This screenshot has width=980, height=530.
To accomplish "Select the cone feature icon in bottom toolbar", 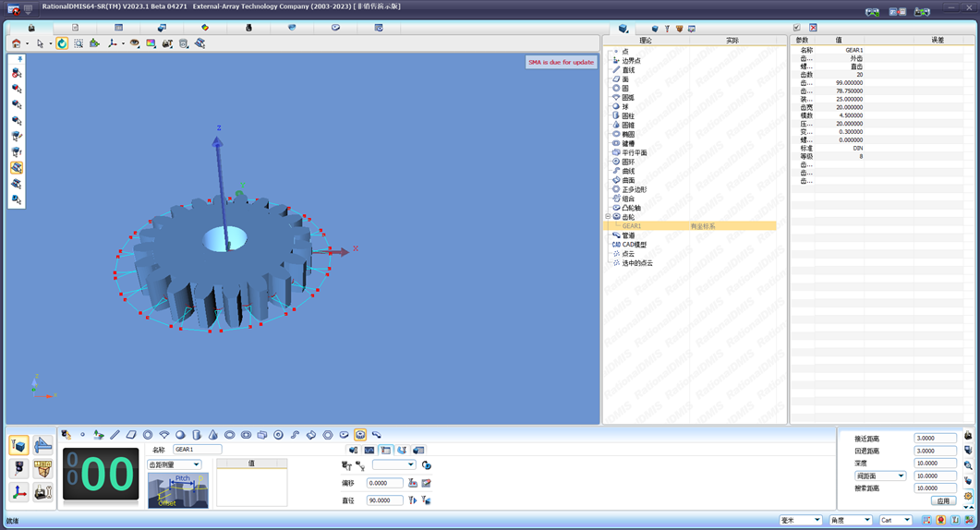I will pyautogui.click(x=212, y=435).
